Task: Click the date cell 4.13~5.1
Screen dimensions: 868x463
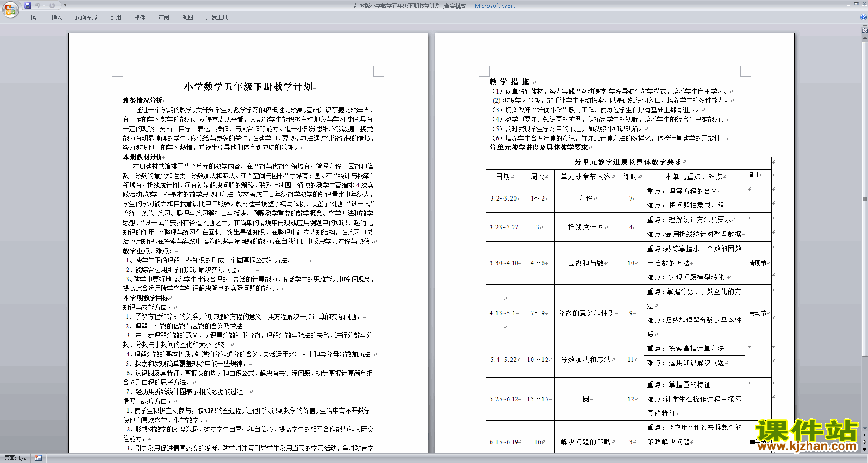Action: tap(504, 313)
